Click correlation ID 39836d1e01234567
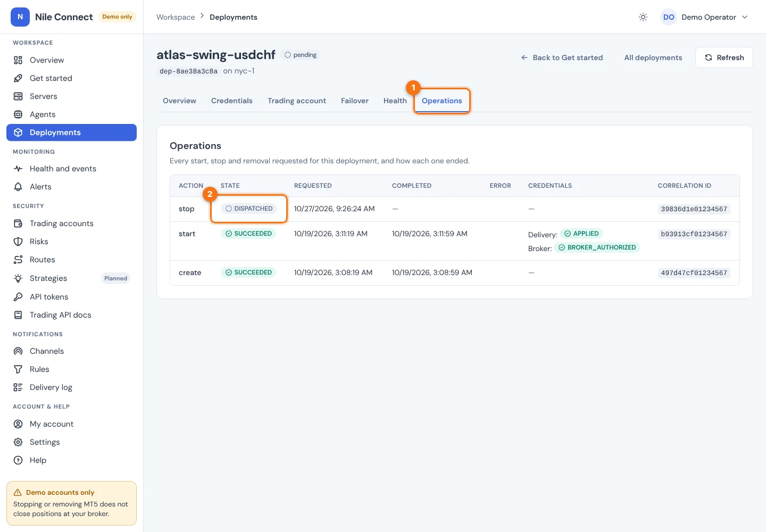 coord(694,209)
